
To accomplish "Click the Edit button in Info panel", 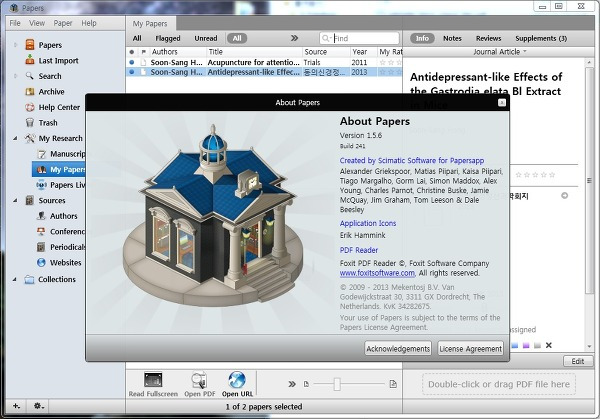I will click(x=578, y=361).
